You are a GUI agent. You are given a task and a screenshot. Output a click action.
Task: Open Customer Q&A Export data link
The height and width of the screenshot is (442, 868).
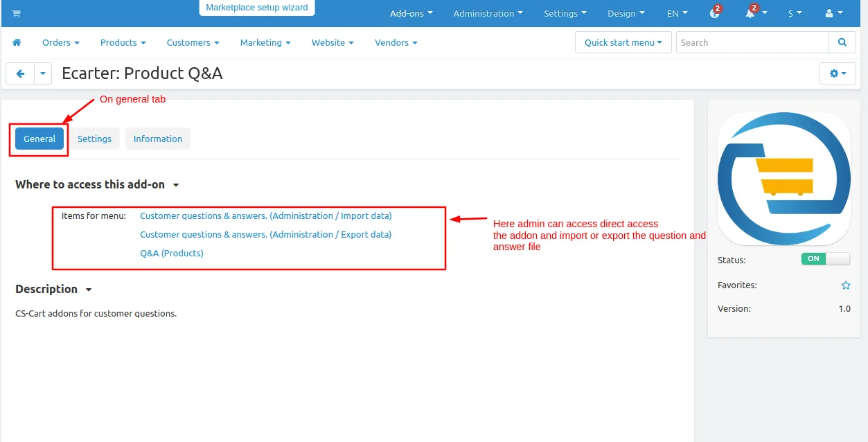(266, 234)
